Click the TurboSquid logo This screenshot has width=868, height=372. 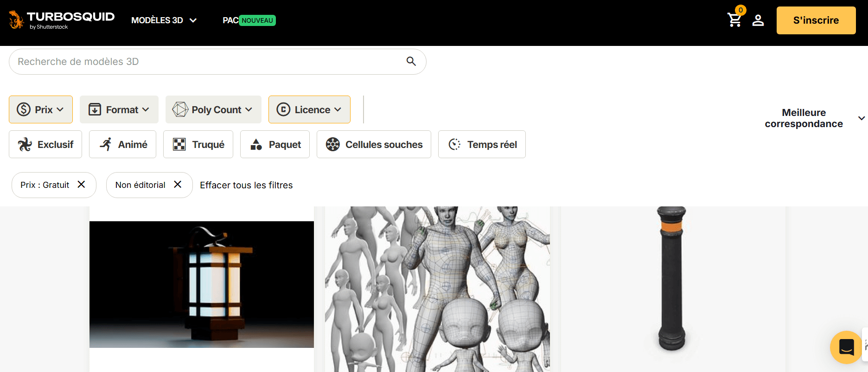tap(62, 20)
